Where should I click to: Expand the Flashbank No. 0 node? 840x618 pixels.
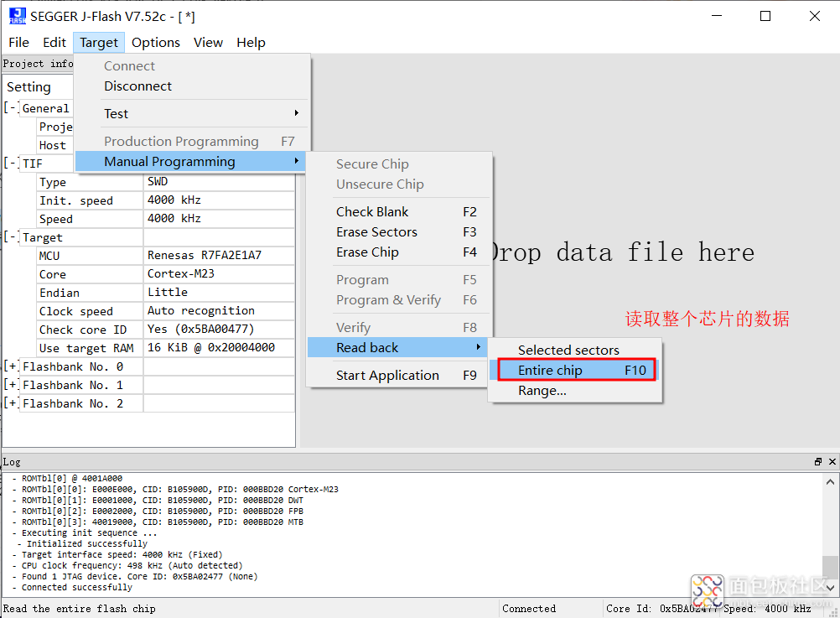pos(11,366)
